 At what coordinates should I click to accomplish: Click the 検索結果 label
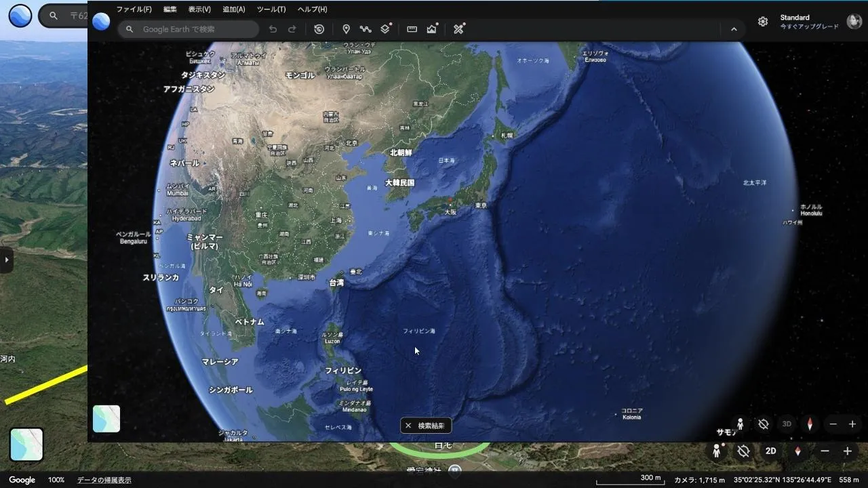431,426
